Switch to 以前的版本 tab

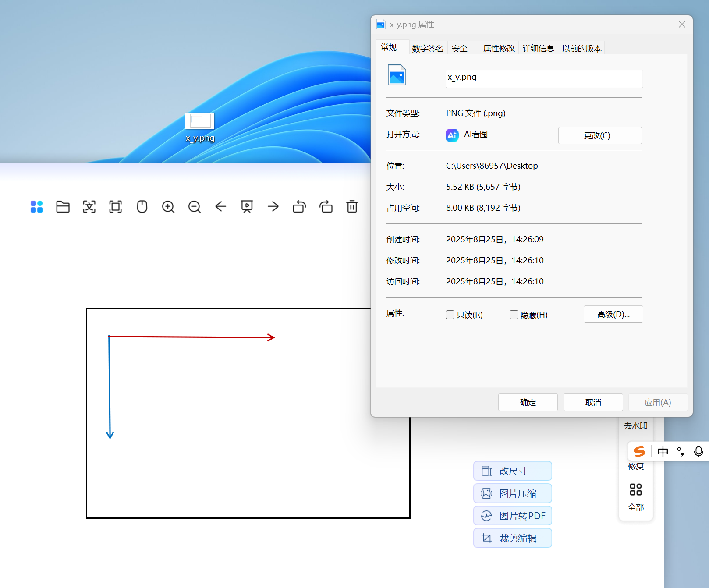click(581, 48)
